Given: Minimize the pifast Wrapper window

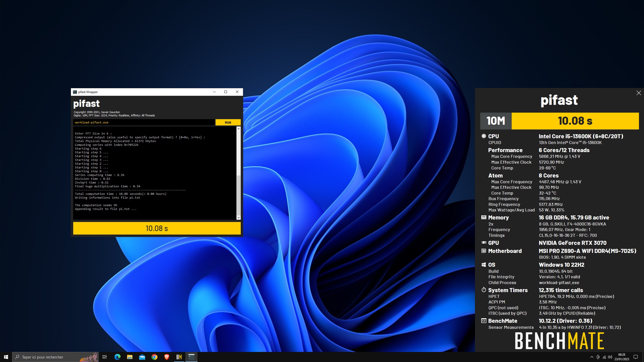Looking at the screenshot, I should click(214, 92).
